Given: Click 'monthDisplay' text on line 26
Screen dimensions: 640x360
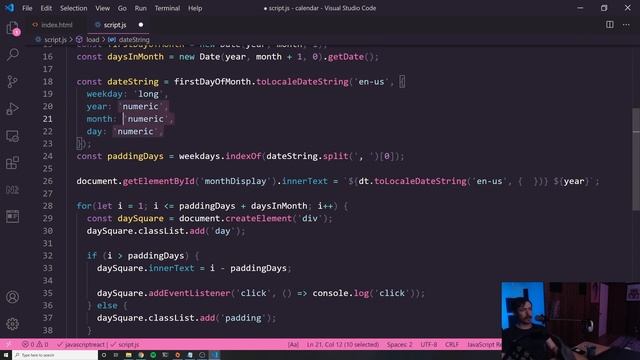Looking at the screenshot, I should pos(235,181).
